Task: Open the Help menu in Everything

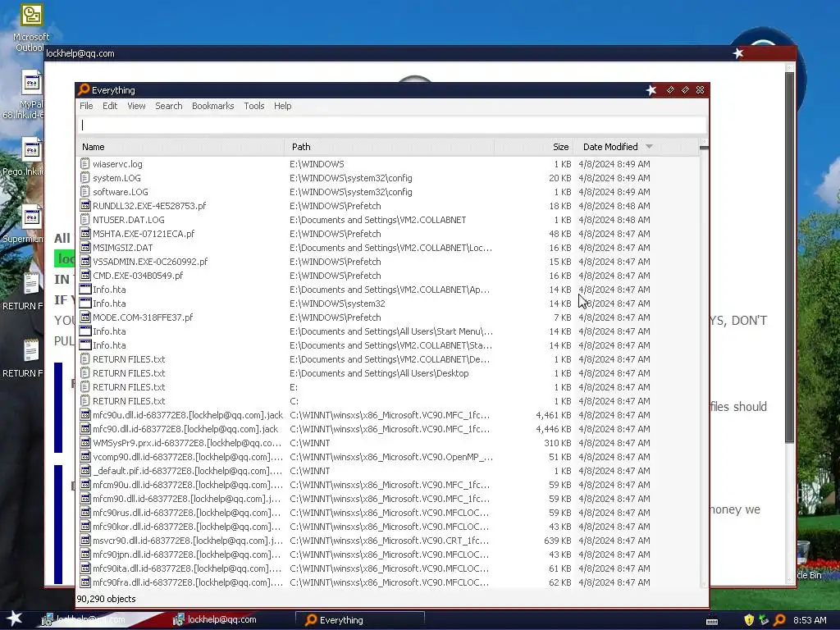Action: click(282, 106)
